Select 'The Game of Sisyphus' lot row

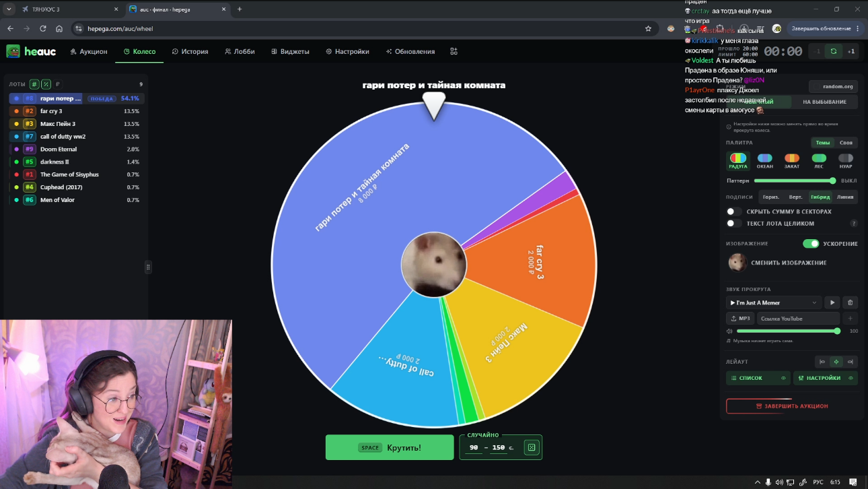tap(76, 174)
